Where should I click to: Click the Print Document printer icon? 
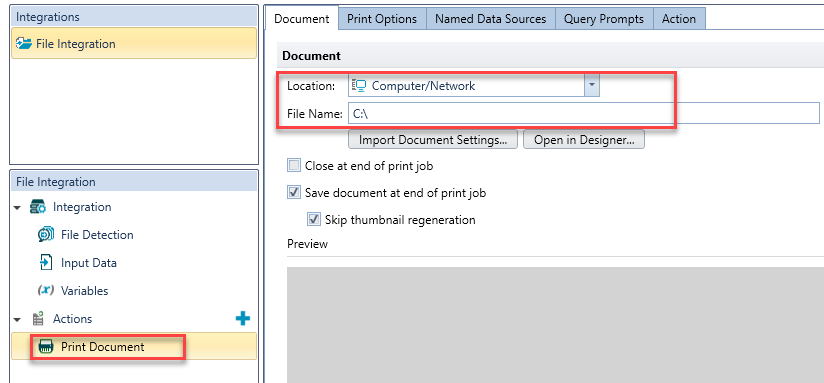47,347
